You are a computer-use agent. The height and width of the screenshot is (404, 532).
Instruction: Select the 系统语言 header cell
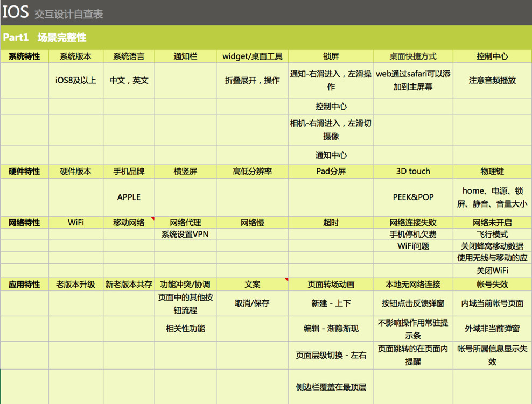[x=129, y=56]
